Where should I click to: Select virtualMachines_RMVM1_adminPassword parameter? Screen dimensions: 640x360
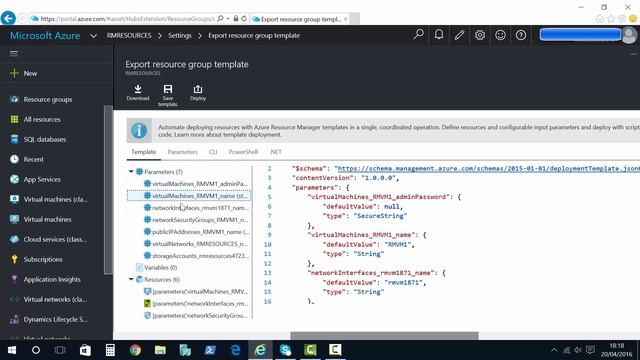[x=196, y=184]
